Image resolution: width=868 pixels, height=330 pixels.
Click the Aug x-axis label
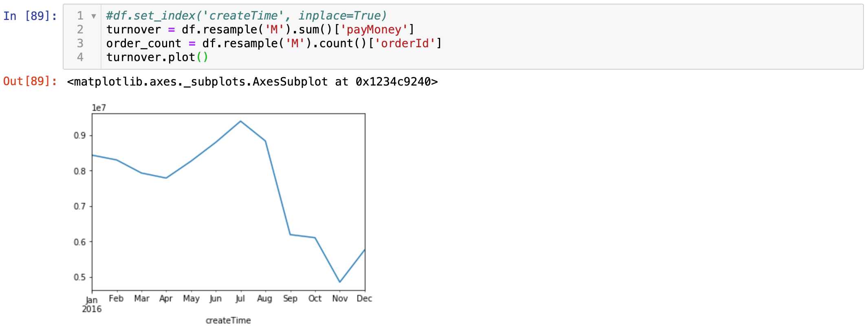tap(264, 299)
